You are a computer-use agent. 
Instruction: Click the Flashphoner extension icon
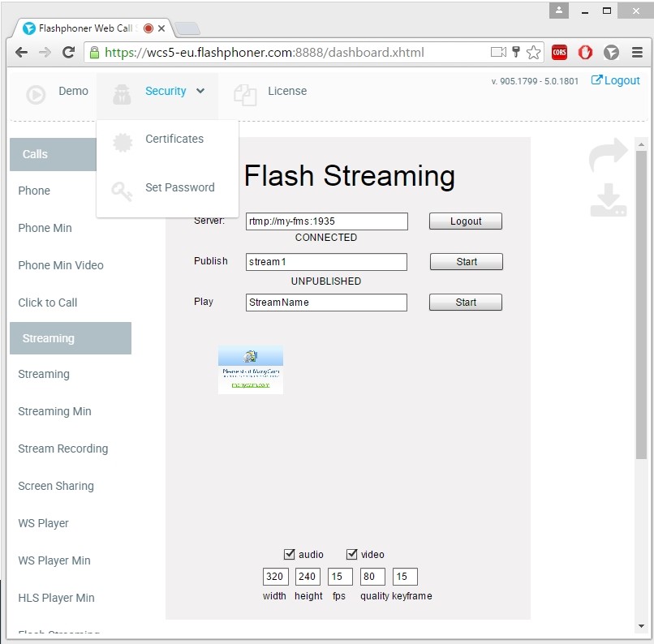tap(611, 53)
